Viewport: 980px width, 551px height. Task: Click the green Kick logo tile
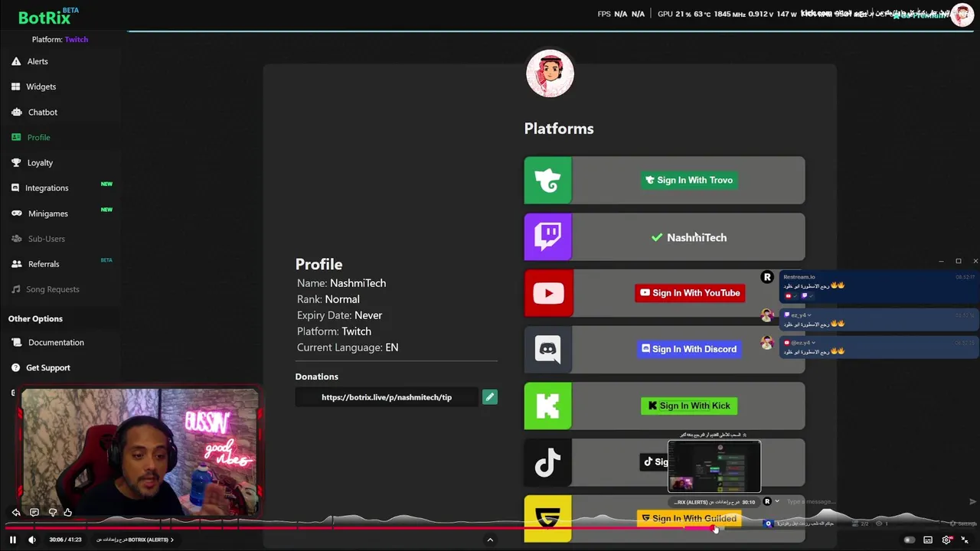547,406
